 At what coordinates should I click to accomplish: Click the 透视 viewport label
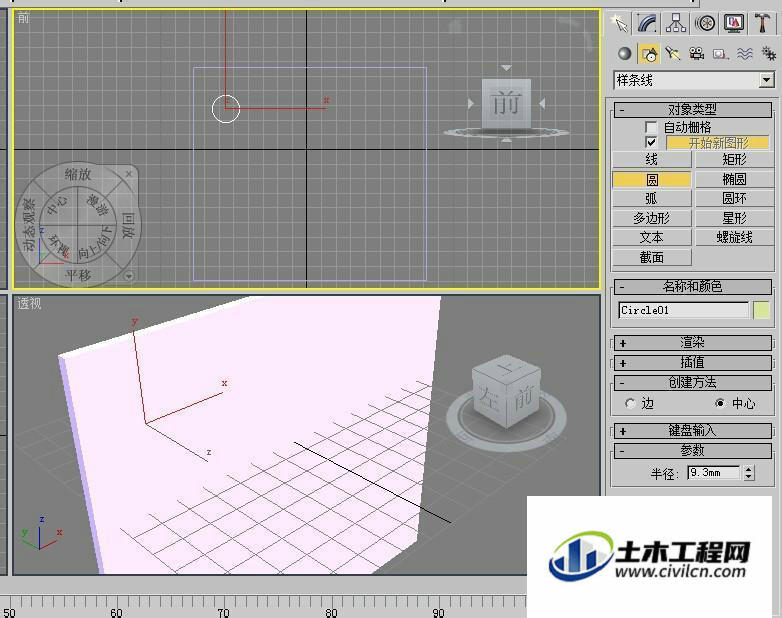(x=29, y=303)
